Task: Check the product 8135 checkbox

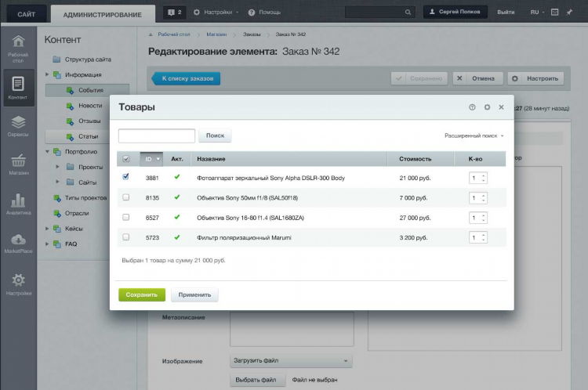Action: 126,197
